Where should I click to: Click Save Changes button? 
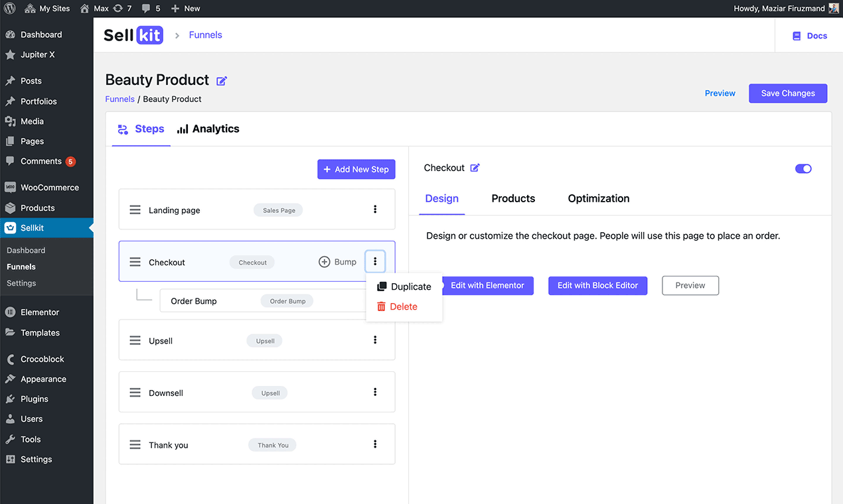[788, 94]
